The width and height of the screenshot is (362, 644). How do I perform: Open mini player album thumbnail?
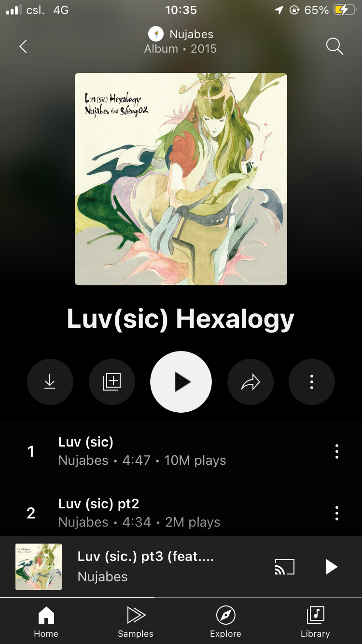(x=39, y=567)
